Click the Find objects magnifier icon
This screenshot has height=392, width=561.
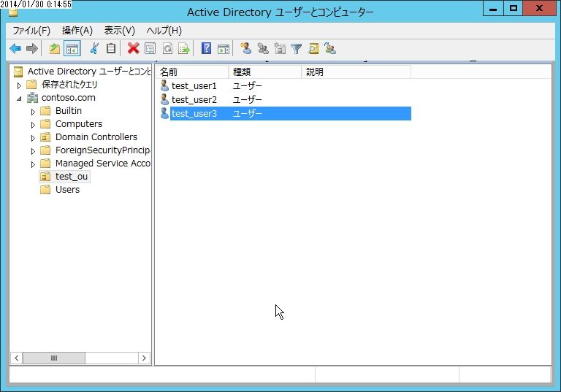tap(313, 48)
